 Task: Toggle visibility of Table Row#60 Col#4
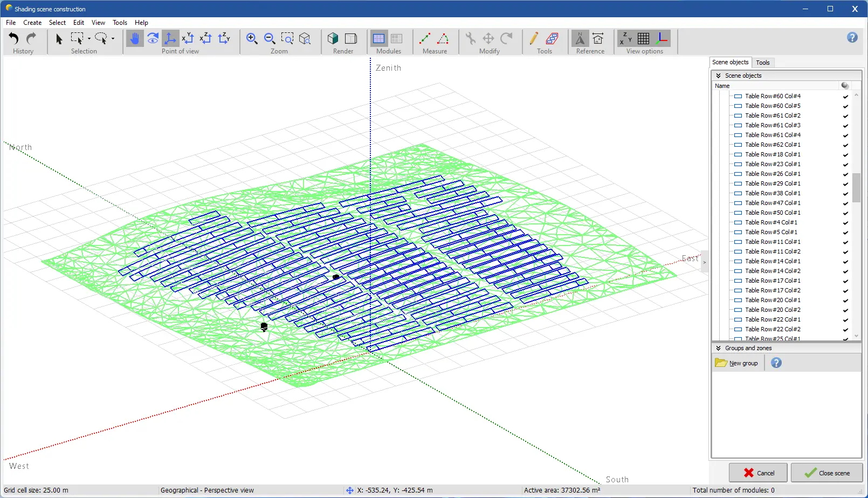click(844, 96)
